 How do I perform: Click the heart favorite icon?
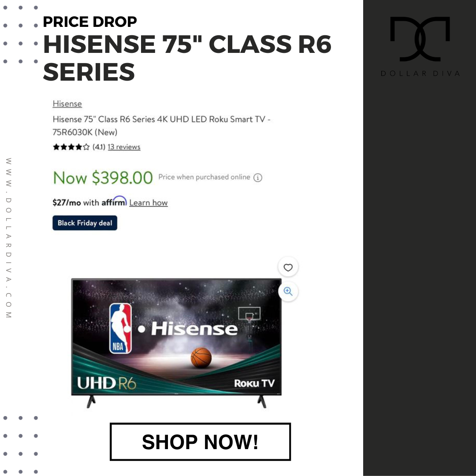tap(288, 267)
